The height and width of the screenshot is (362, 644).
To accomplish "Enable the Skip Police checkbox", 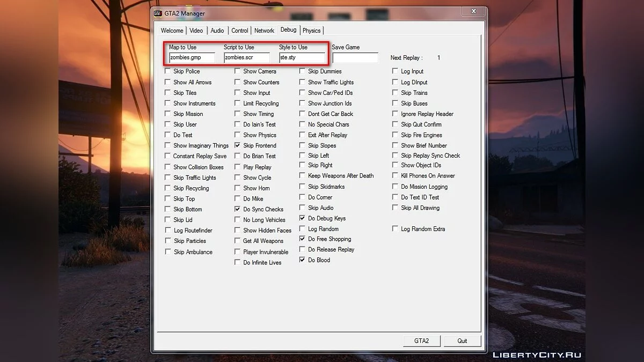I will click(x=168, y=71).
